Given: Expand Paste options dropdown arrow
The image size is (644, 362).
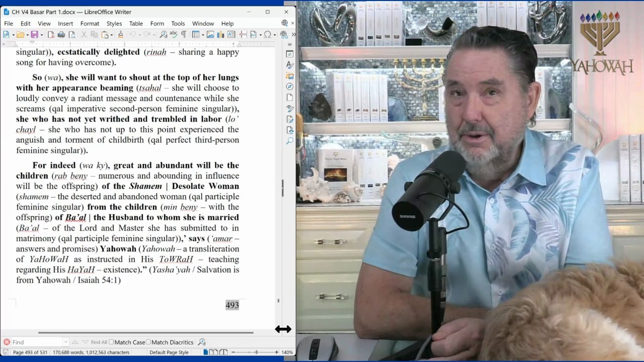Looking at the screenshot, I should tap(112, 35).
